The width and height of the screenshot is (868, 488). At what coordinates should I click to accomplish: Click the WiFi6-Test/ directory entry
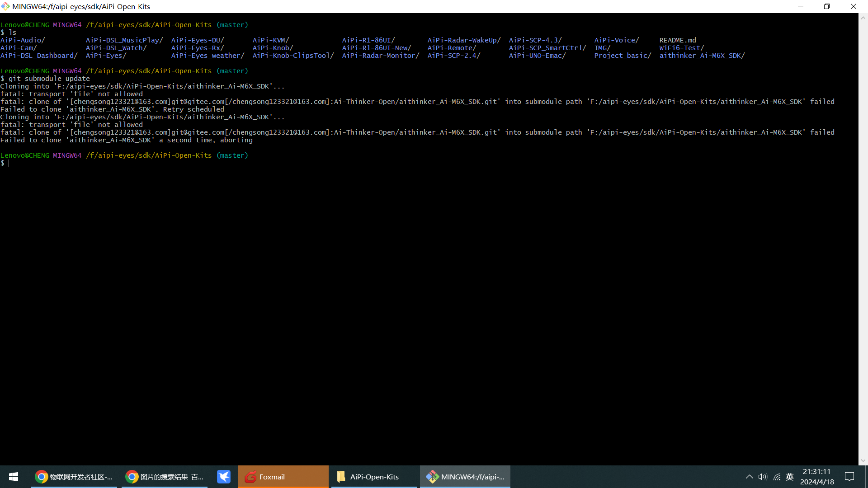[x=682, y=48]
